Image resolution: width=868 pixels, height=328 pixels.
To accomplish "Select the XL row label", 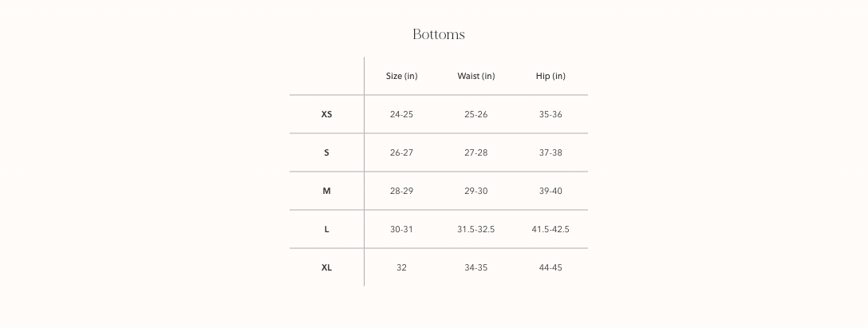I will [x=326, y=267].
